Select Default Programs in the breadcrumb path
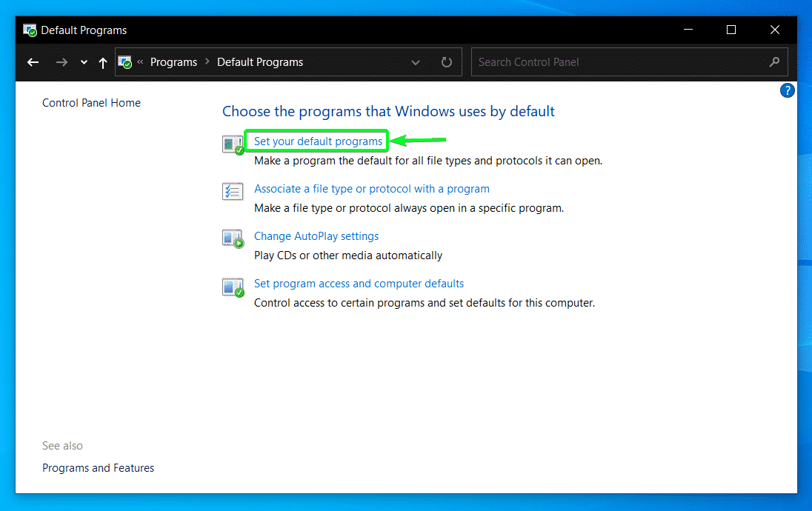This screenshot has width=812, height=511. coord(260,62)
